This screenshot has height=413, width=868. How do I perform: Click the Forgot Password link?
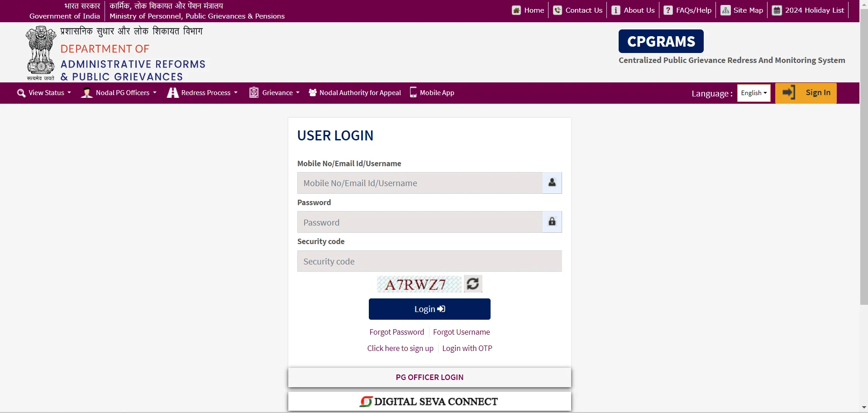pos(397,332)
